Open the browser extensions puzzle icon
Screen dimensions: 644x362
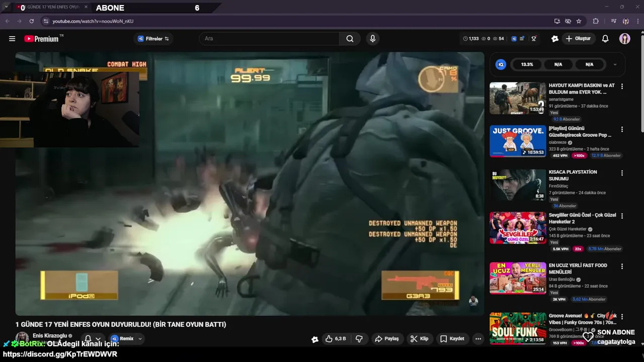596,21
